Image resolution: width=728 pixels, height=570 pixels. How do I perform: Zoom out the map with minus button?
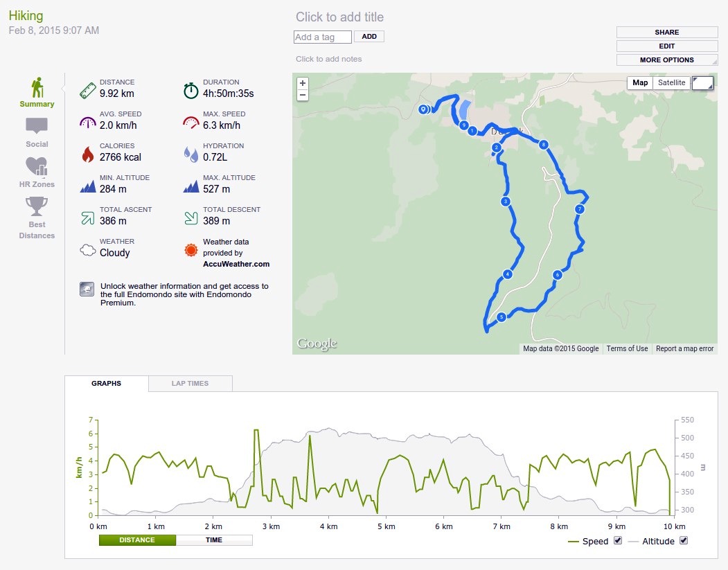click(x=303, y=95)
